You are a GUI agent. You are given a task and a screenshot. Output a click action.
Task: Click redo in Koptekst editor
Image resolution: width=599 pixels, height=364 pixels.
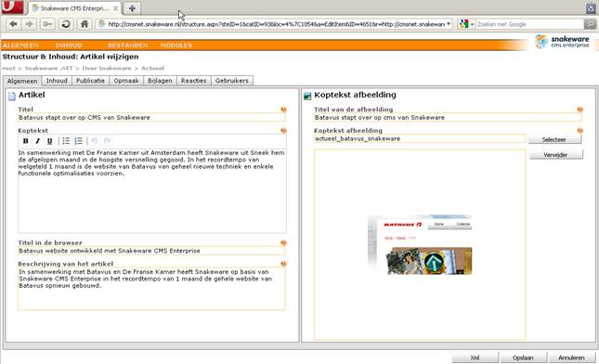107,141
